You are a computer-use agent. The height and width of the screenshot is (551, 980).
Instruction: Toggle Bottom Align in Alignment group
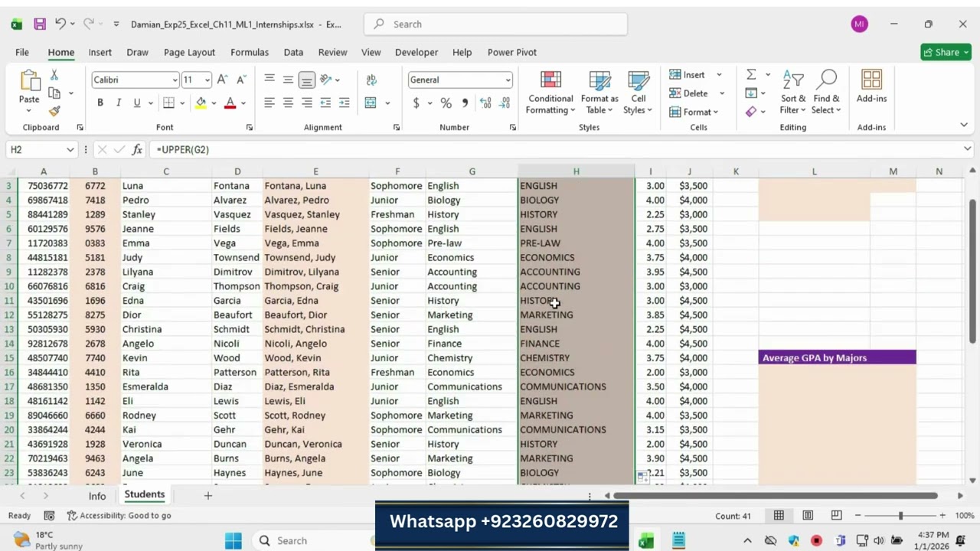(306, 80)
